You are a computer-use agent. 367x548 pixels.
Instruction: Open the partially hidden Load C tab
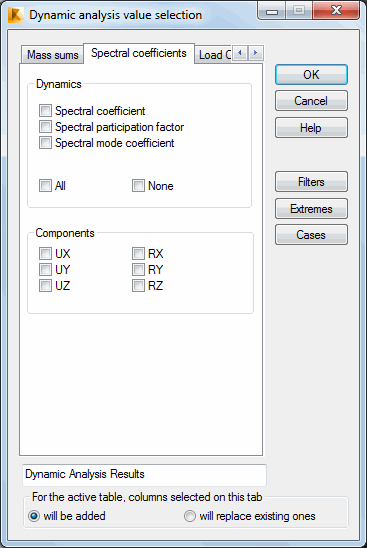pos(214,55)
